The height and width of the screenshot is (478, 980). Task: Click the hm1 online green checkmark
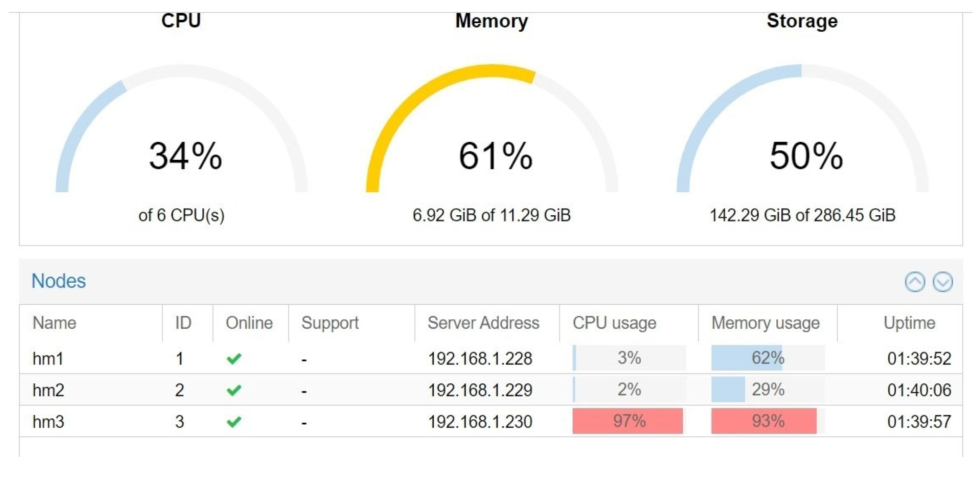(234, 358)
